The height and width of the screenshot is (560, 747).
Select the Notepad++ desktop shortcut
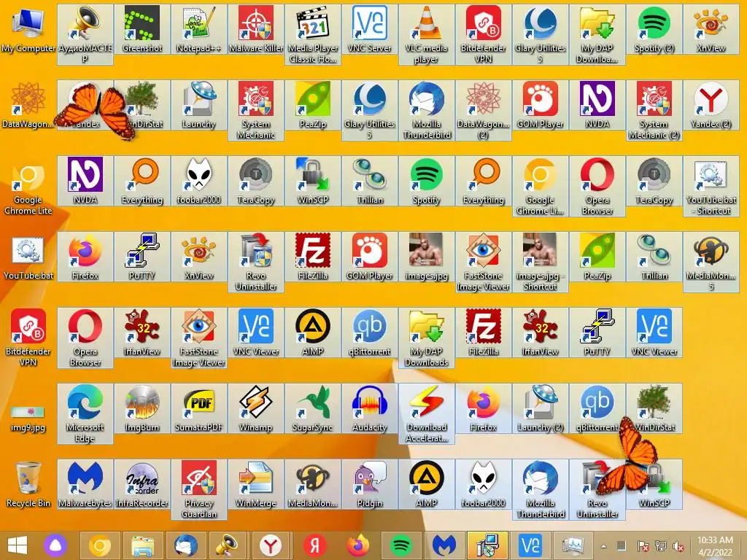[x=198, y=29]
